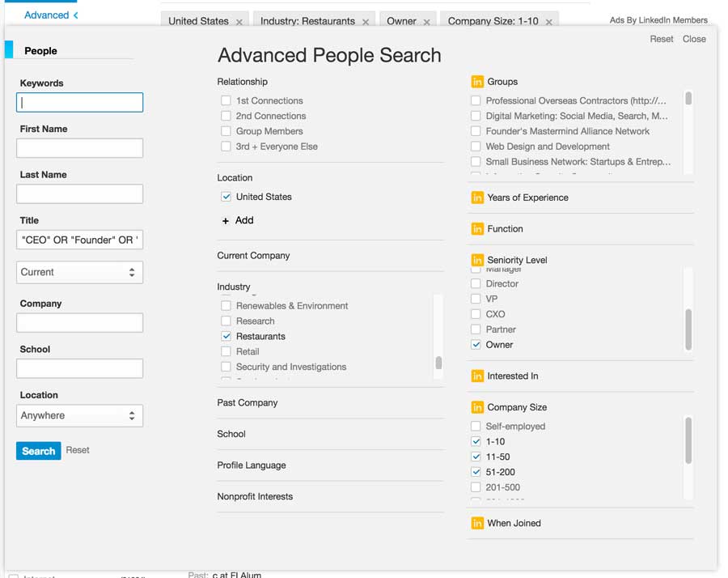Click the premium icon beside Seniority Level
This screenshot has width=728, height=578.
[x=476, y=260]
